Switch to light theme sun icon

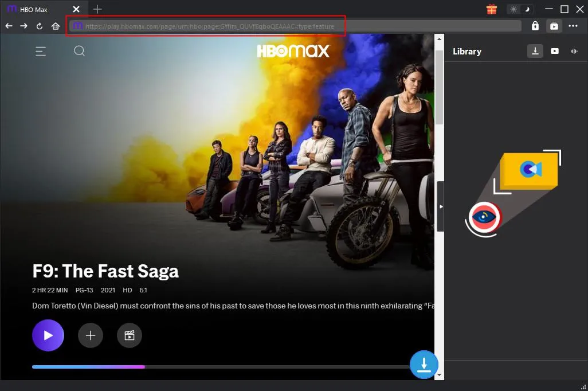click(x=513, y=9)
